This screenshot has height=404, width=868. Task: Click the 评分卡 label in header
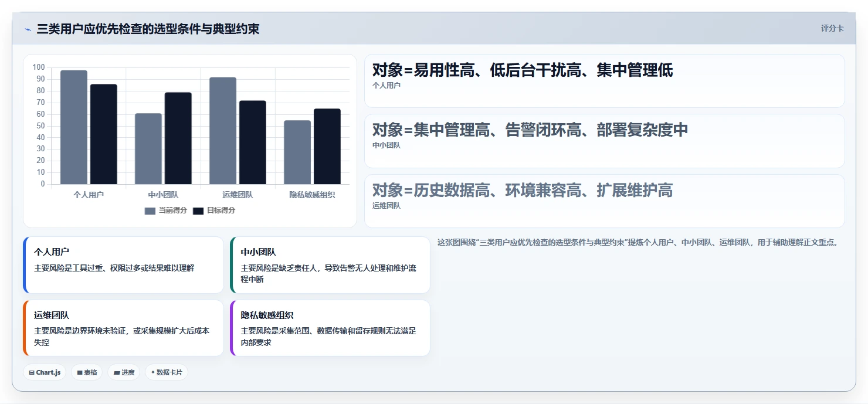tap(832, 28)
